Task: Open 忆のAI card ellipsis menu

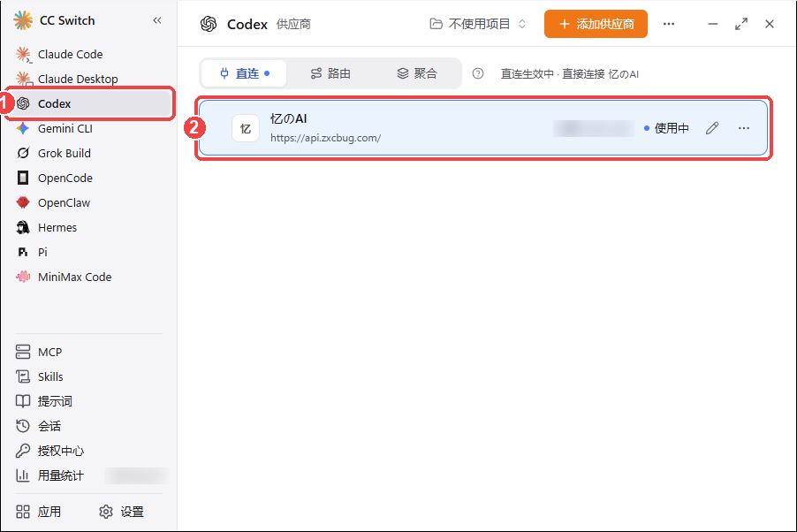Action: point(744,128)
